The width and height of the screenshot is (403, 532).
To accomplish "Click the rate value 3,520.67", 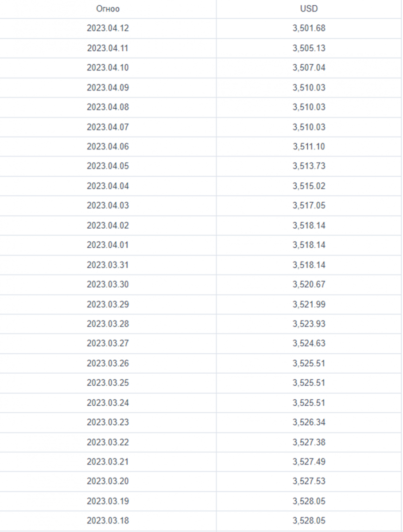I will [x=309, y=284].
